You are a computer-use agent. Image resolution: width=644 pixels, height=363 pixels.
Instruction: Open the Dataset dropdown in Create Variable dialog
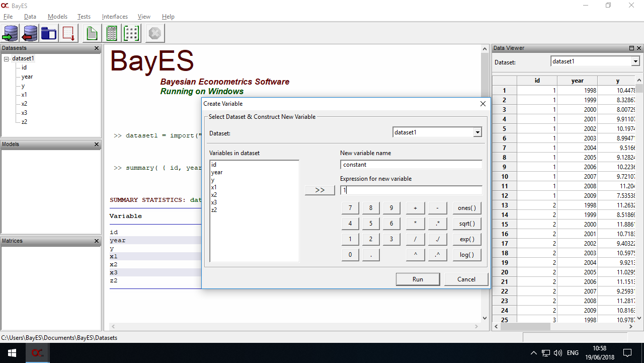[477, 132]
